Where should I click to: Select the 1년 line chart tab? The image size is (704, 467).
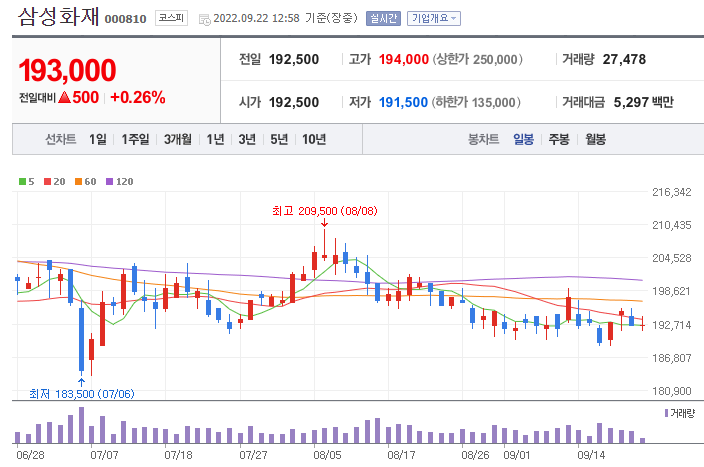coord(216,139)
